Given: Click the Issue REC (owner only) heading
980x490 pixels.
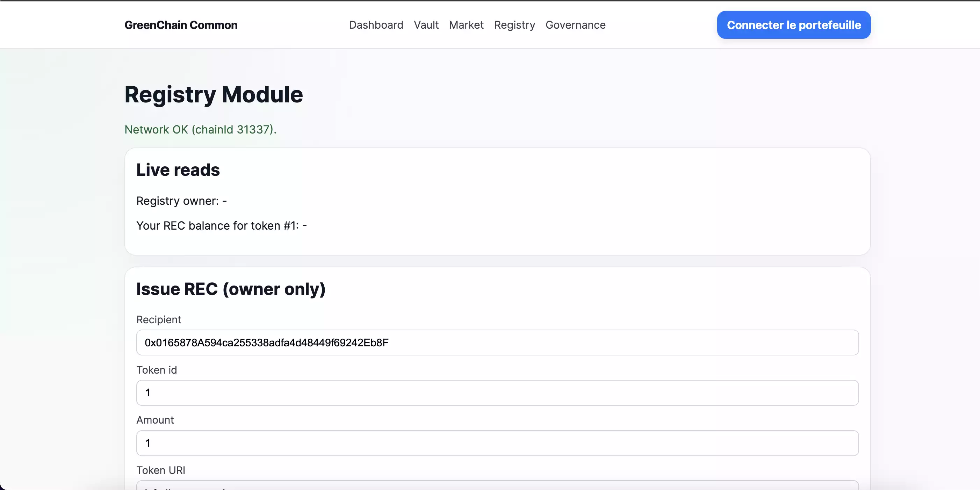Looking at the screenshot, I should coord(231,289).
